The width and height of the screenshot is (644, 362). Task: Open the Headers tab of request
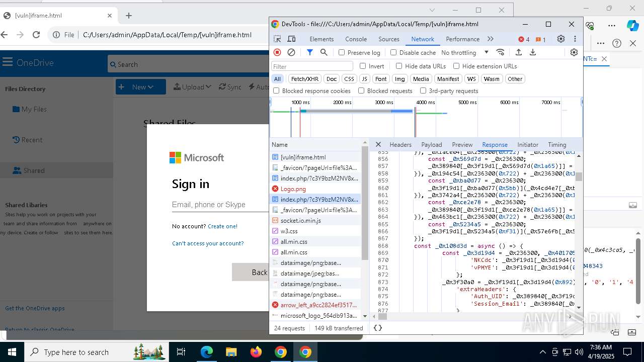400,144
